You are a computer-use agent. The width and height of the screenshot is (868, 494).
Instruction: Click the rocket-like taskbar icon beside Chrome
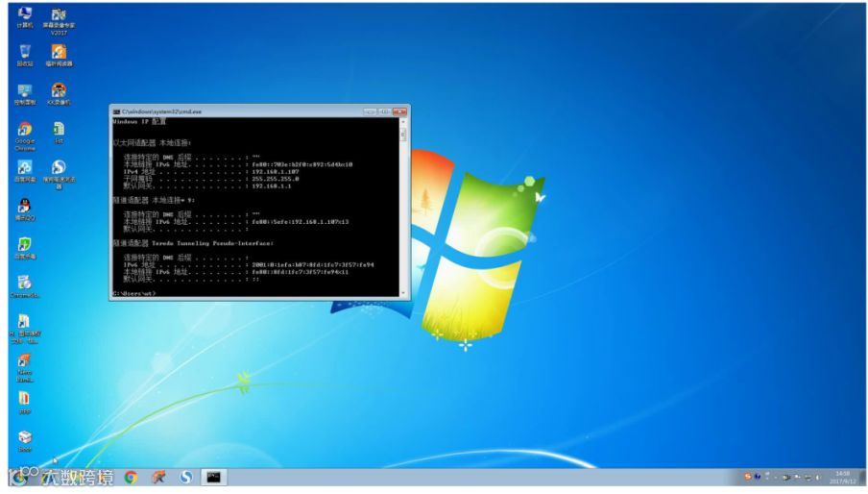click(158, 478)
